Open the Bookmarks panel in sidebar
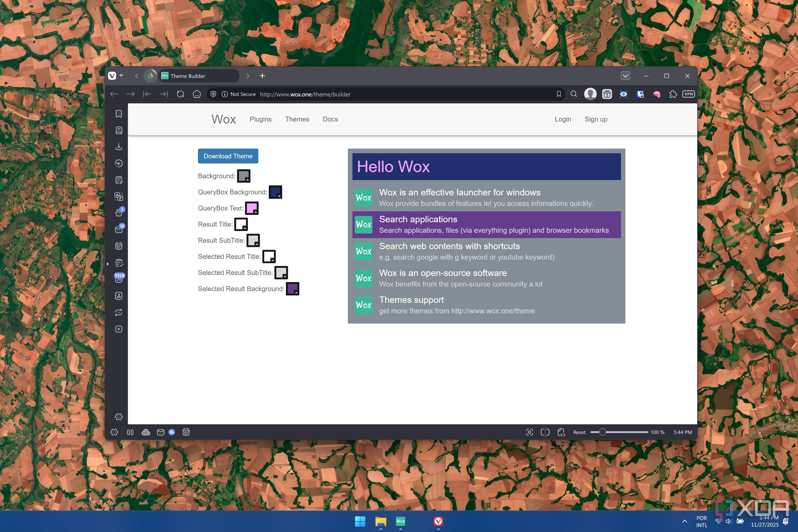 119,114
